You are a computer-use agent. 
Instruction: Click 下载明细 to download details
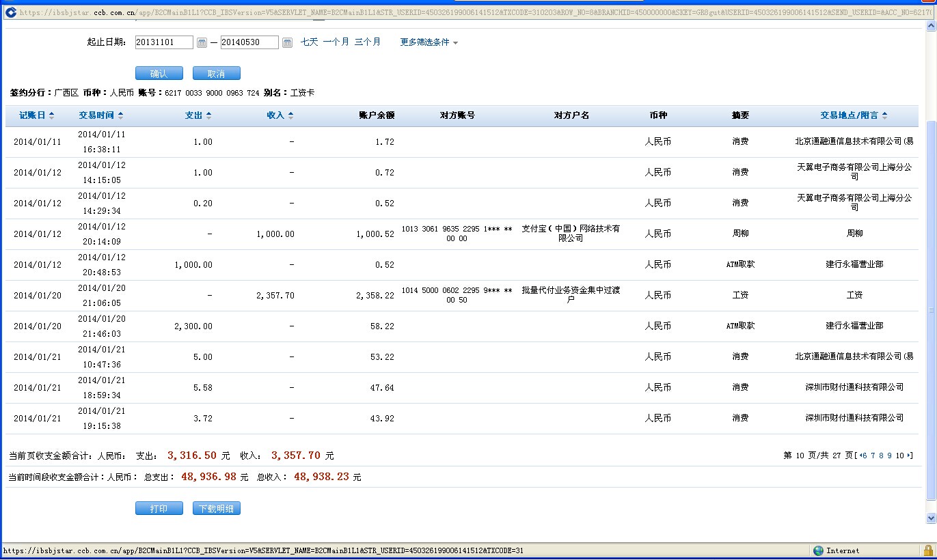217,509
